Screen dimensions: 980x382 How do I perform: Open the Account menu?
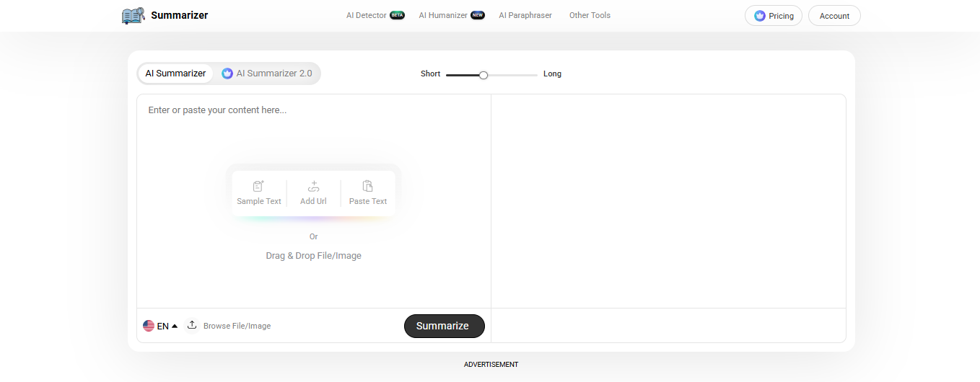834,16
